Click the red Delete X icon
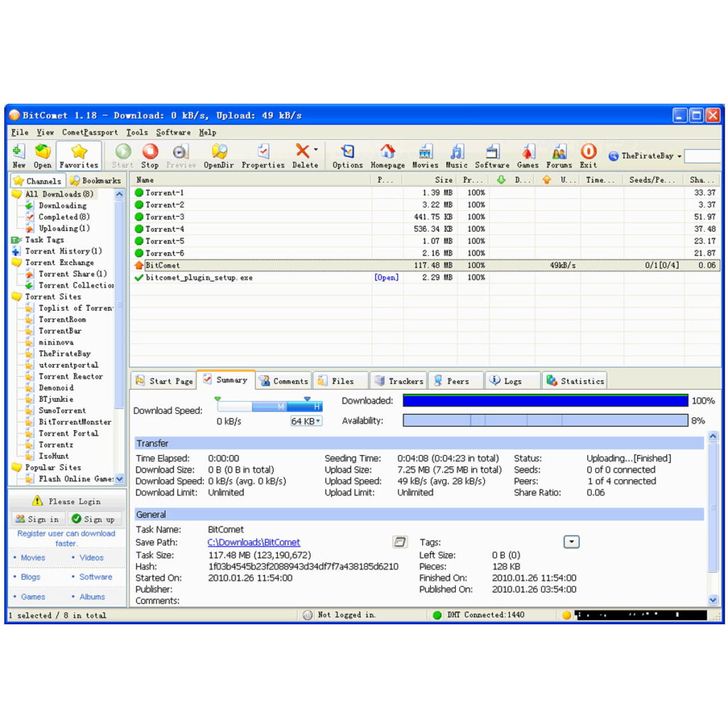728x728 pixels. click(x=302, y=151)
